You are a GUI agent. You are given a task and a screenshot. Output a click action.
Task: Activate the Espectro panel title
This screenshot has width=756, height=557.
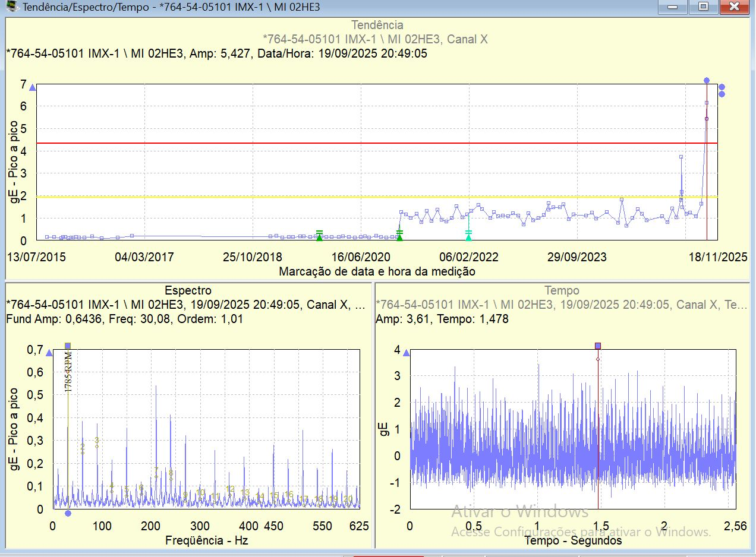pos(188,290)
